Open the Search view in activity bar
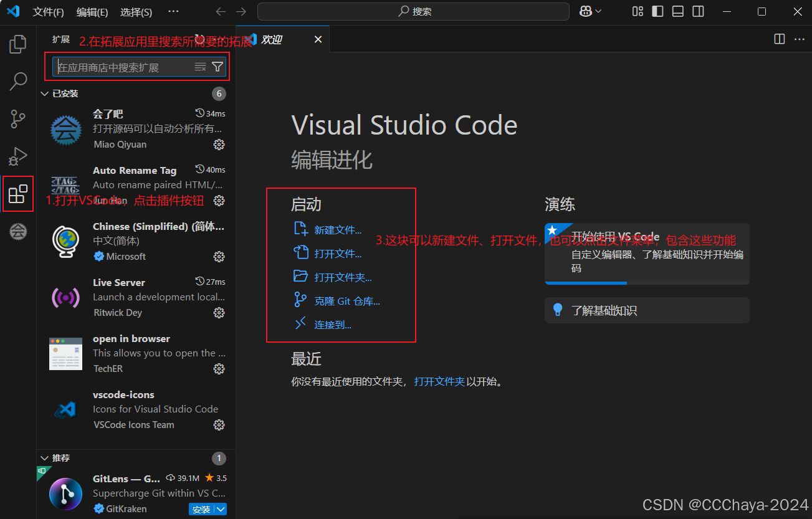The width and height of the screenshot is (812, 519). [x=18, y=80]
